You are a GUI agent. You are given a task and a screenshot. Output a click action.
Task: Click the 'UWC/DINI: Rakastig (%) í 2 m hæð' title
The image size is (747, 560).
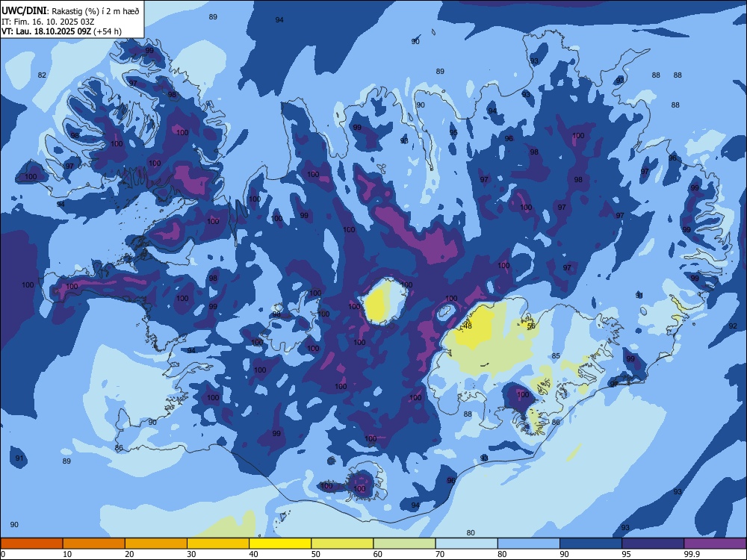click(70, 11)
